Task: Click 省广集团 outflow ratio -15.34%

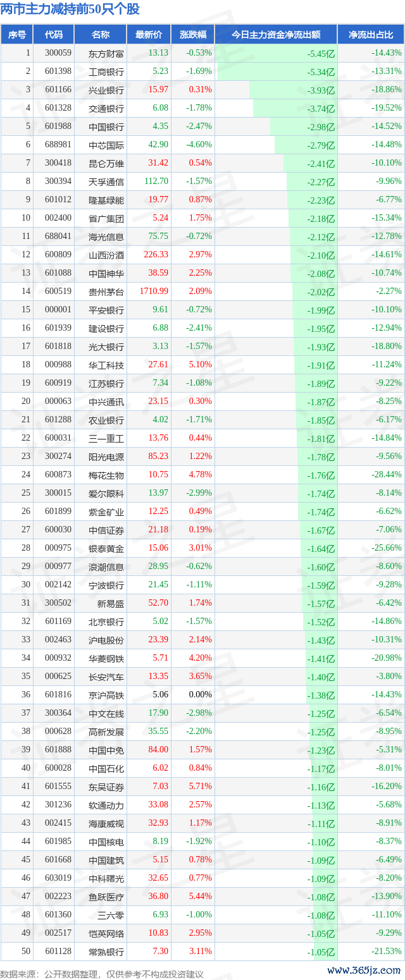Action: click(386, 218)
